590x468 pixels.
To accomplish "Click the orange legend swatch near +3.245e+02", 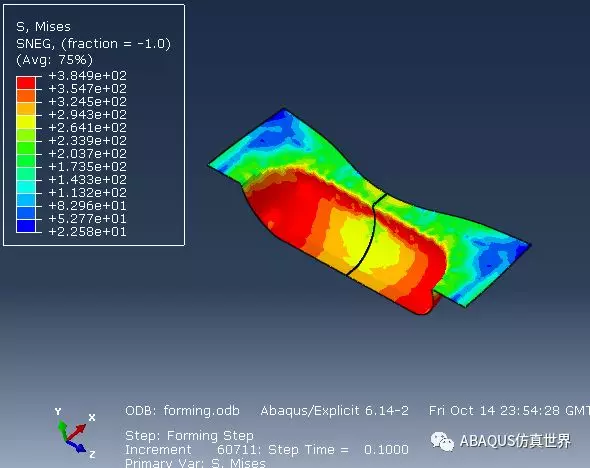I will [26, 96].
